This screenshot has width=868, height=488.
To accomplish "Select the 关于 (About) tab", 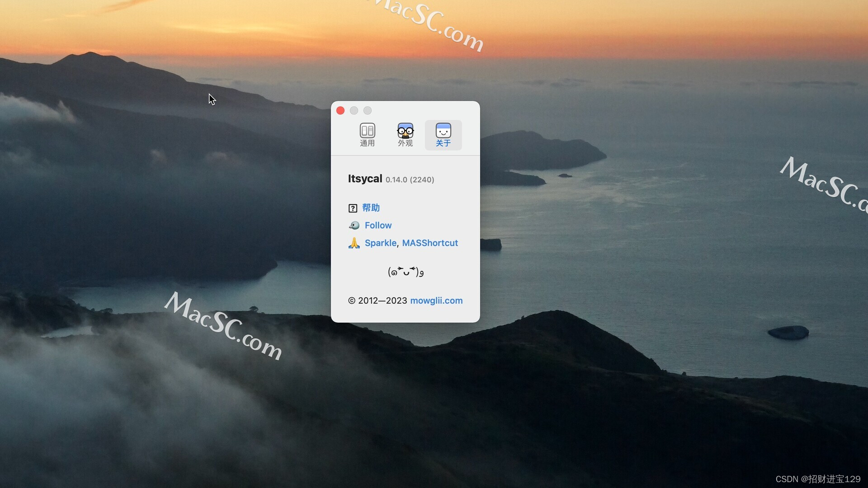I will tap(443, 135).
